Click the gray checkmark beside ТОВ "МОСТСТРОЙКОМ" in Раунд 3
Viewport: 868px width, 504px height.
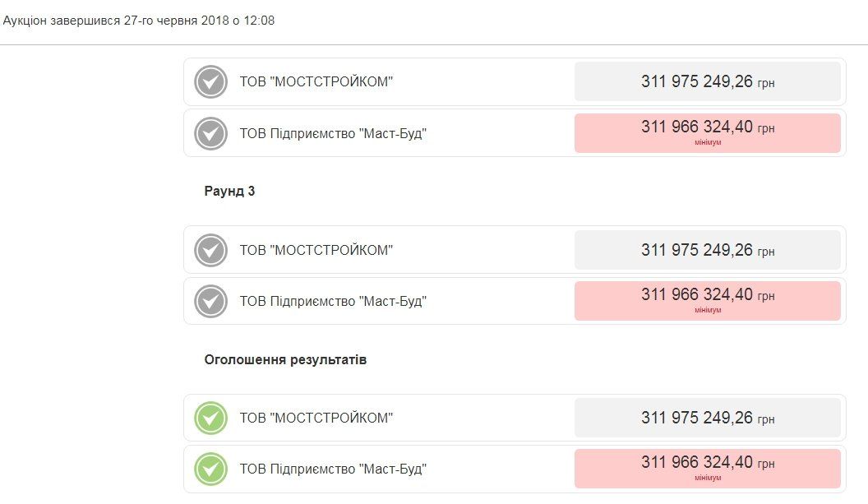tap(211, 249)
